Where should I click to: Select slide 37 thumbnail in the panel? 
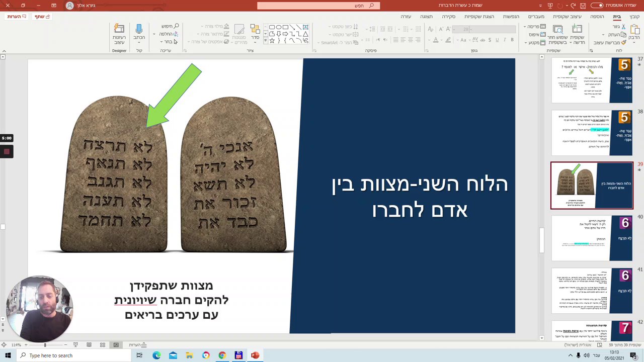[592, 80]
